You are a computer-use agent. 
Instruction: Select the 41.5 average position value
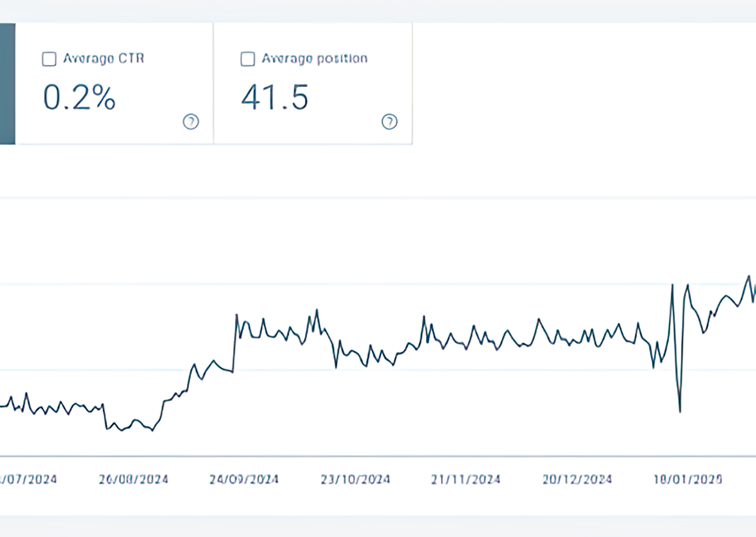click(x=275, y=98)
